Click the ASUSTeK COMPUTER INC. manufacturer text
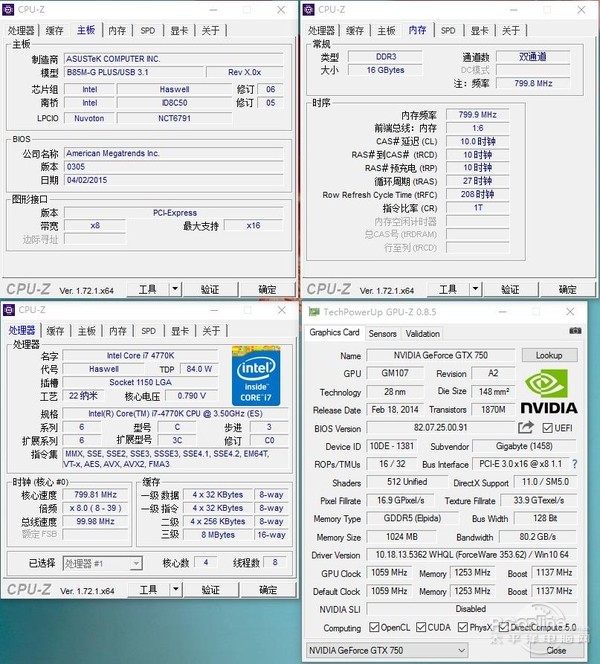The width and height of the screenshot is (600, 664). point(113,58)
